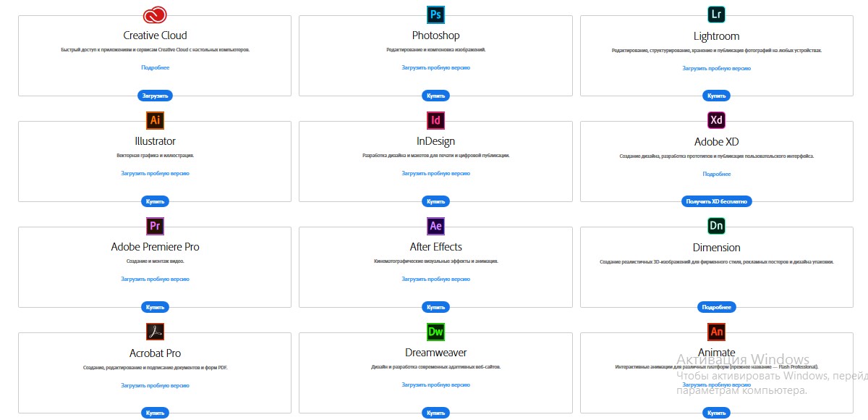The width and height of the screenshot is (868, 420).
Task: Click the Lightroom Lr icon
Action: pyautogui.click(x=716, y=14)
